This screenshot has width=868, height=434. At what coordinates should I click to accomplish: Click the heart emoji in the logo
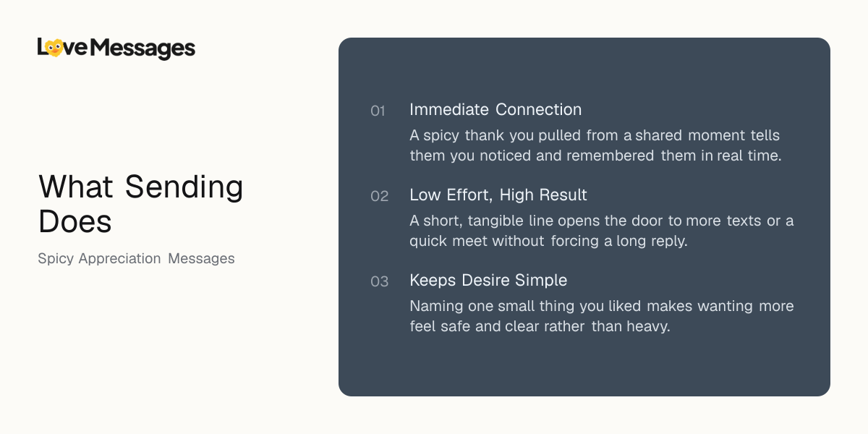pos(54,48)
